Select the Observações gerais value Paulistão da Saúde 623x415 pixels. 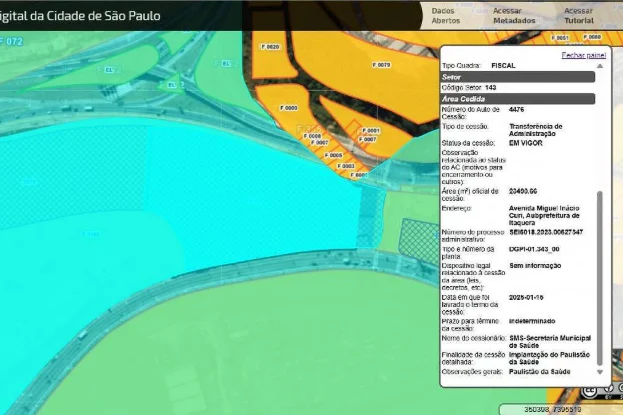pyautogui.click(x=540, y=372)
